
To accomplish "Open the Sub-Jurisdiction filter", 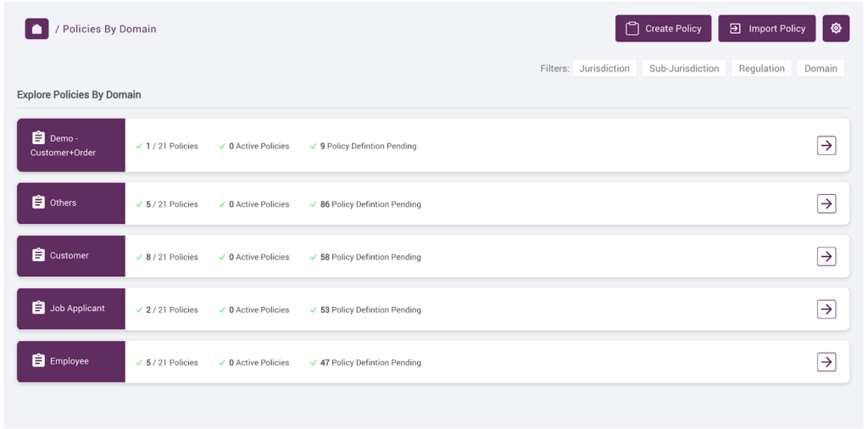I will click(684, 69).
